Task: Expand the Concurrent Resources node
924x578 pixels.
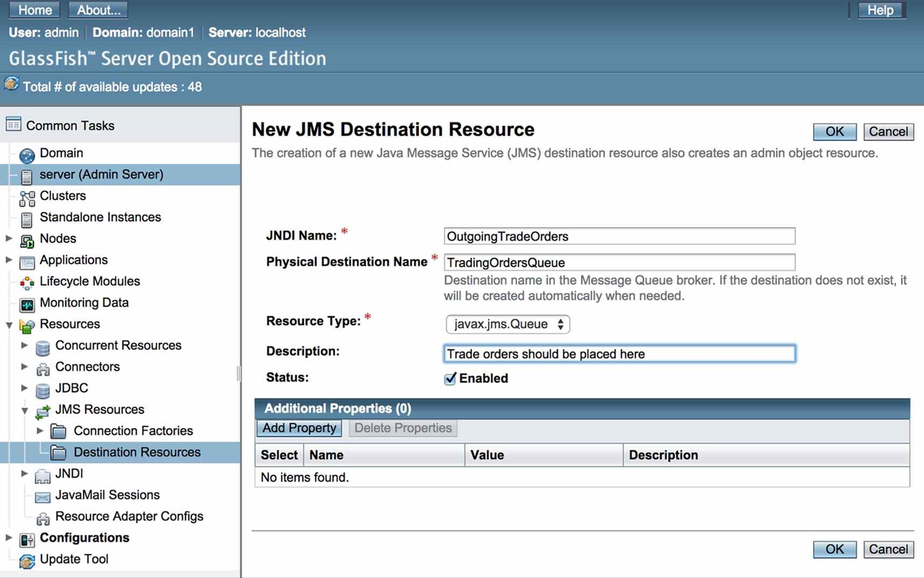Action: [24, 345]
